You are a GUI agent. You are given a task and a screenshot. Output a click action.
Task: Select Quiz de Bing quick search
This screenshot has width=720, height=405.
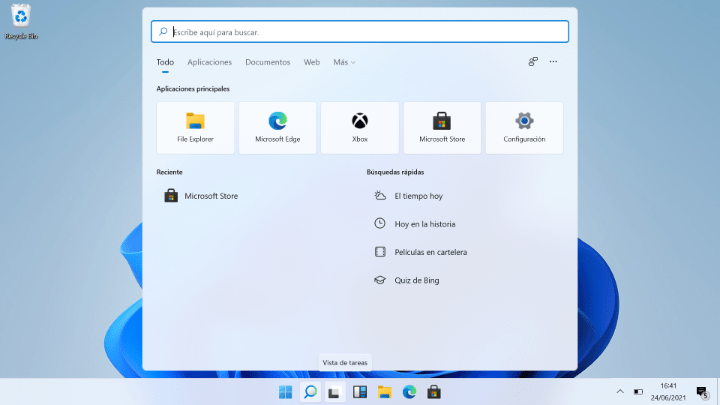(x=407, y=280)
